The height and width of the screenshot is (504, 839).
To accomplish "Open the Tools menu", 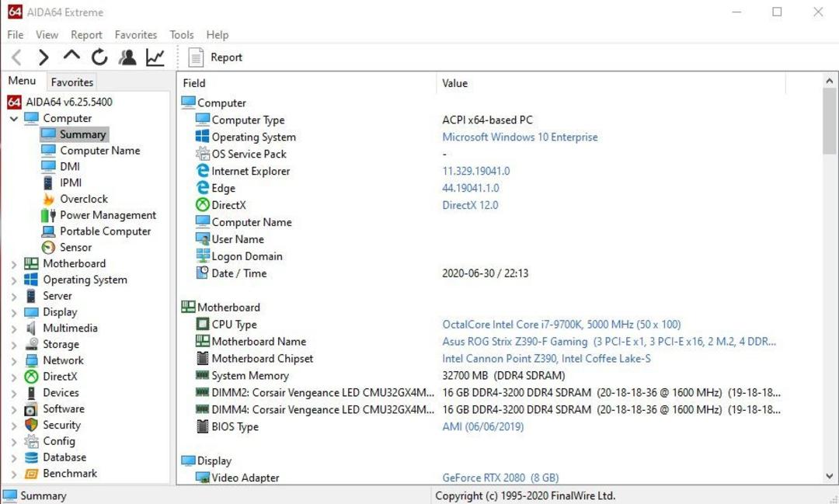I will point(181,35).
